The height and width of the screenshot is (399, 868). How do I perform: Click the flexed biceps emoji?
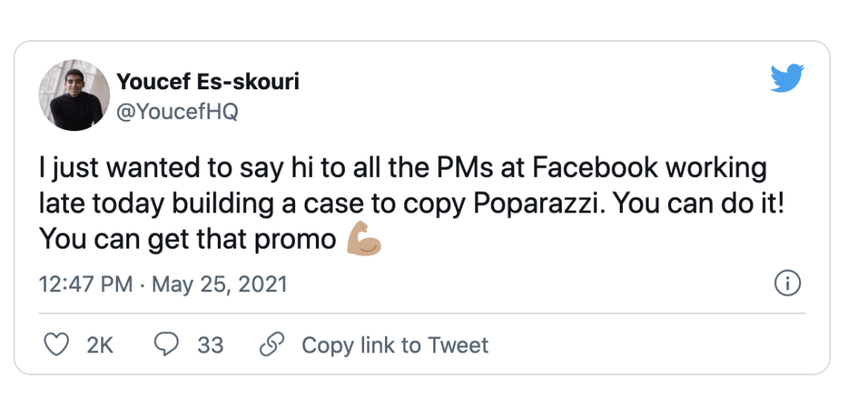coord(364,238)
